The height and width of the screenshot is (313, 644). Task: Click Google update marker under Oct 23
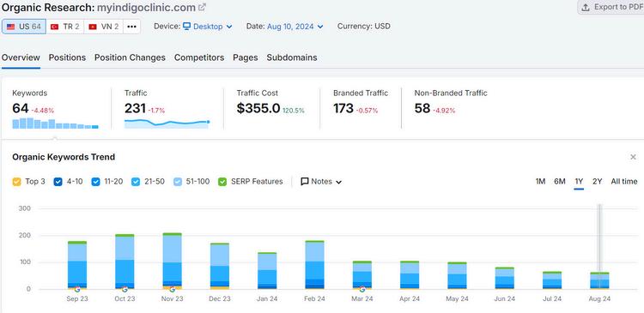(125, 289)
